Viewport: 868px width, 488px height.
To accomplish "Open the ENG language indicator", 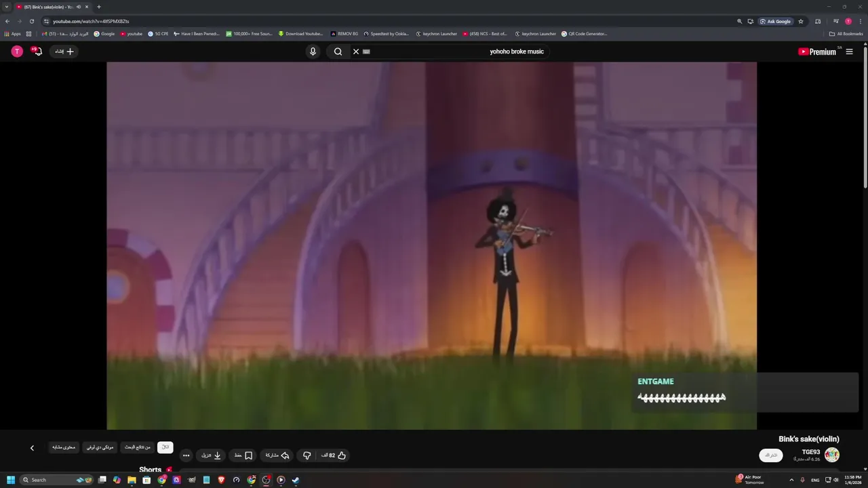I will pyautogui.click(x=815, y=480).
